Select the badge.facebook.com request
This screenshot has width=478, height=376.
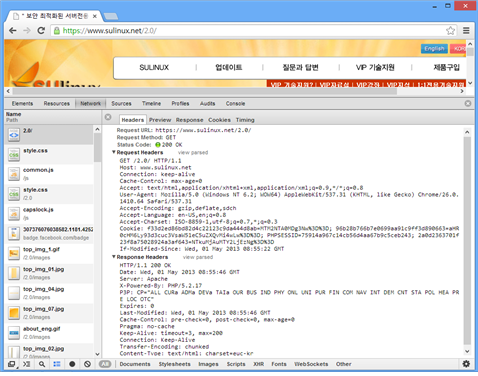click(49, 234)
